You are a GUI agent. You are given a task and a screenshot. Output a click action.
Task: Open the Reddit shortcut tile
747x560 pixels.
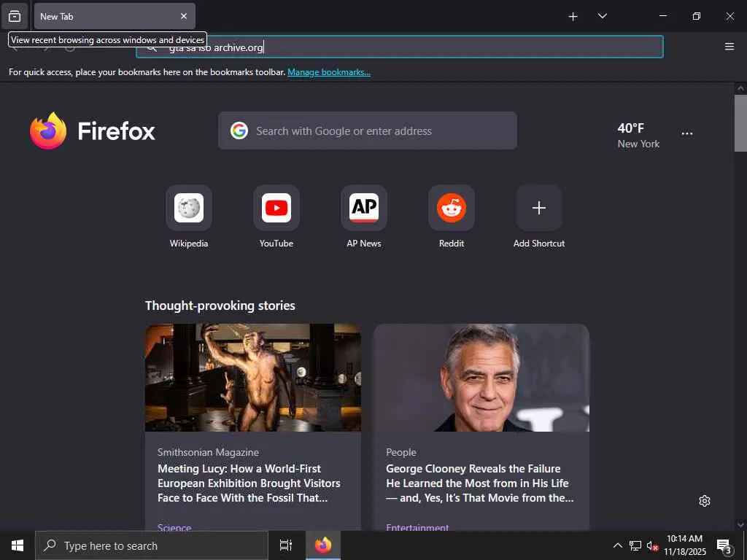tap(452, 217)
